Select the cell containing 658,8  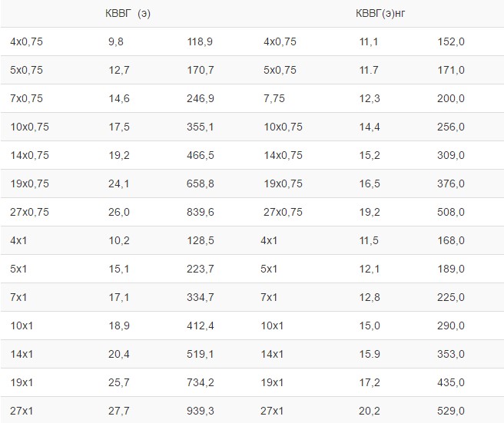point(201,184)
